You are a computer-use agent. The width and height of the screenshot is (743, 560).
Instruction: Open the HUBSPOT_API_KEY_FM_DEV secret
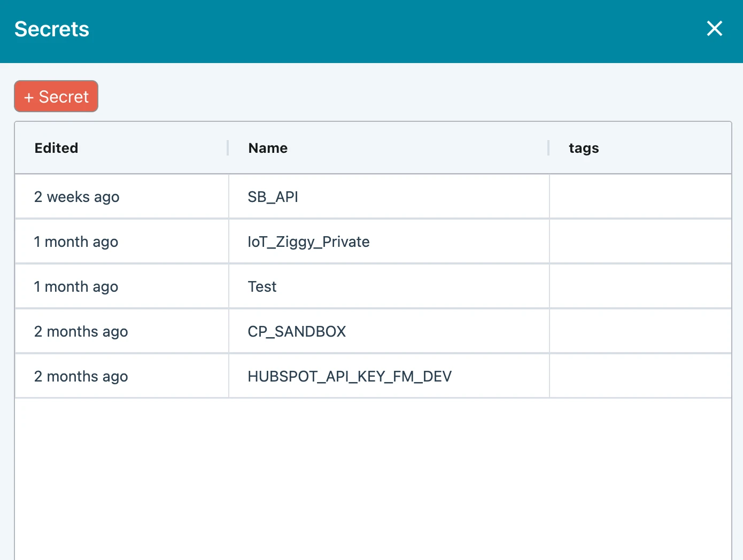coord(350,377)
